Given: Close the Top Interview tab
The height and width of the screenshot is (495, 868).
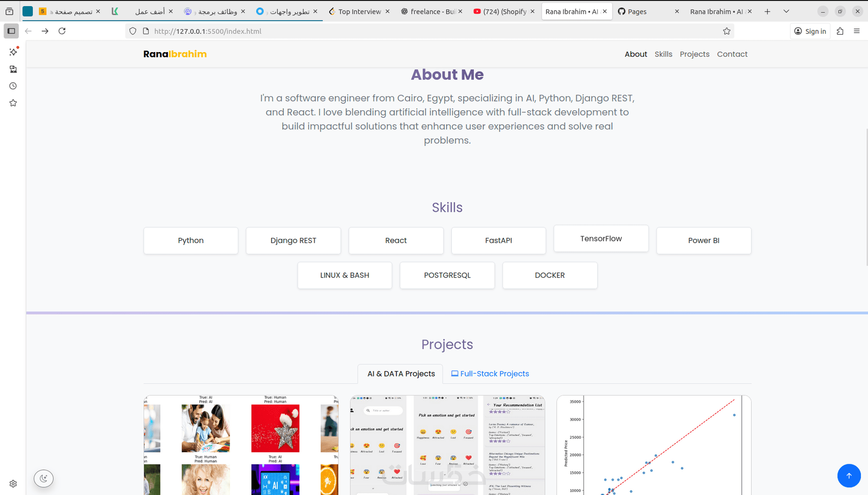Looking at the screenshot, I should tap(388, 11).
